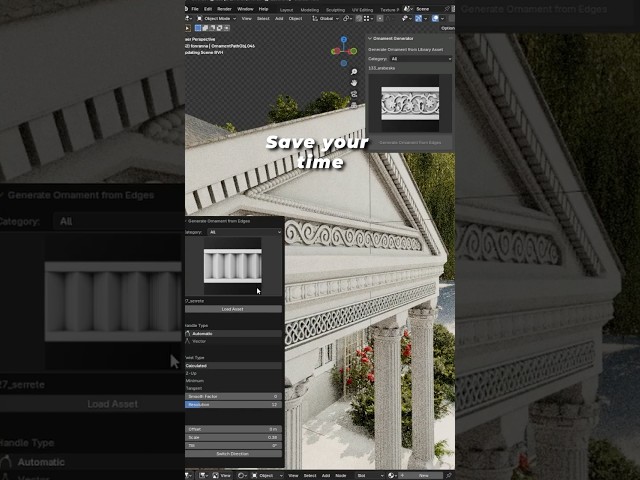The image size is (640, 480).
Task: Click the serrete ornament preview thumbnail
Action: pyautogui.click(x=233, y=266)
